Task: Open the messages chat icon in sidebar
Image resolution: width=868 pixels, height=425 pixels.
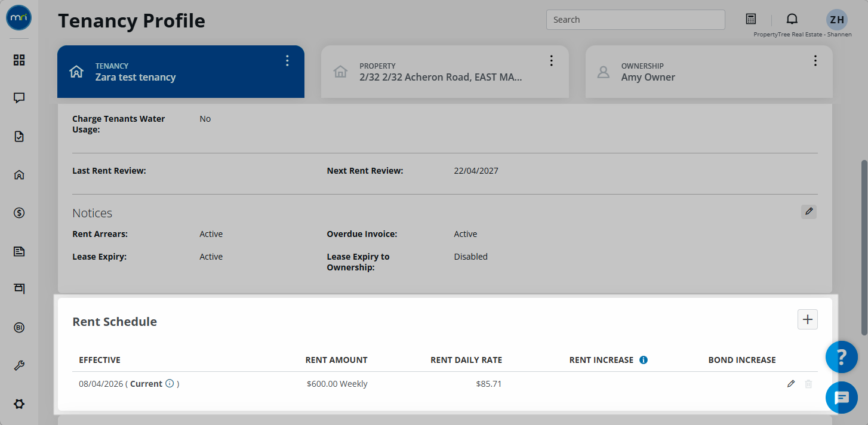Action: (x=19, y=98)
